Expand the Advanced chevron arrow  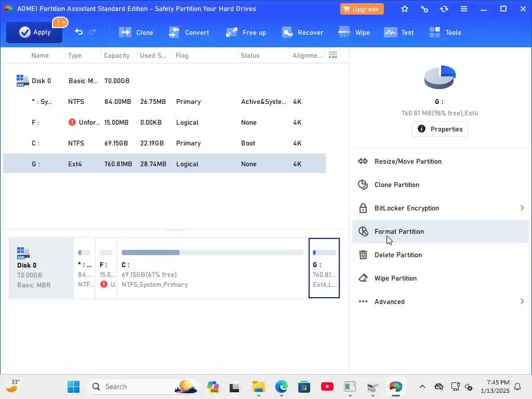point(522,301)
